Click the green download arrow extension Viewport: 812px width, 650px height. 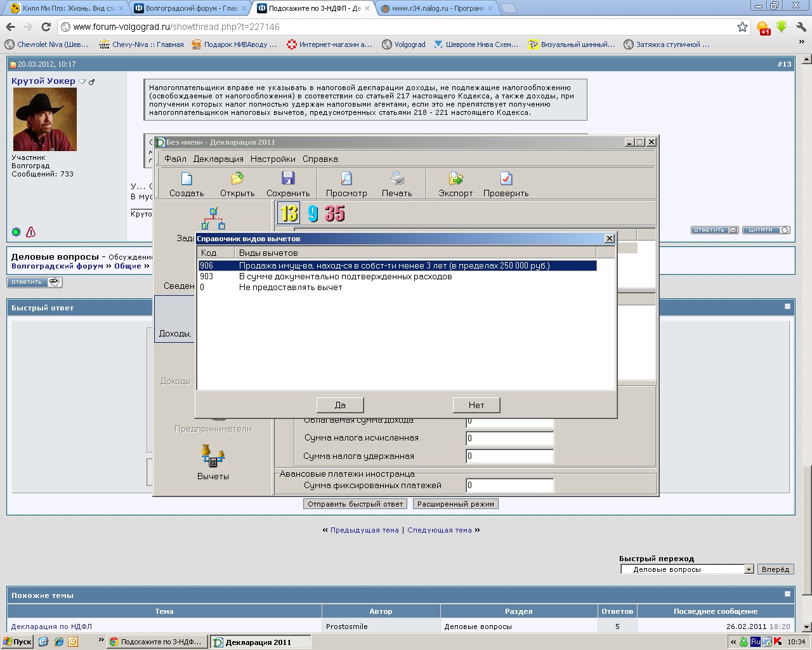(782, 27)
